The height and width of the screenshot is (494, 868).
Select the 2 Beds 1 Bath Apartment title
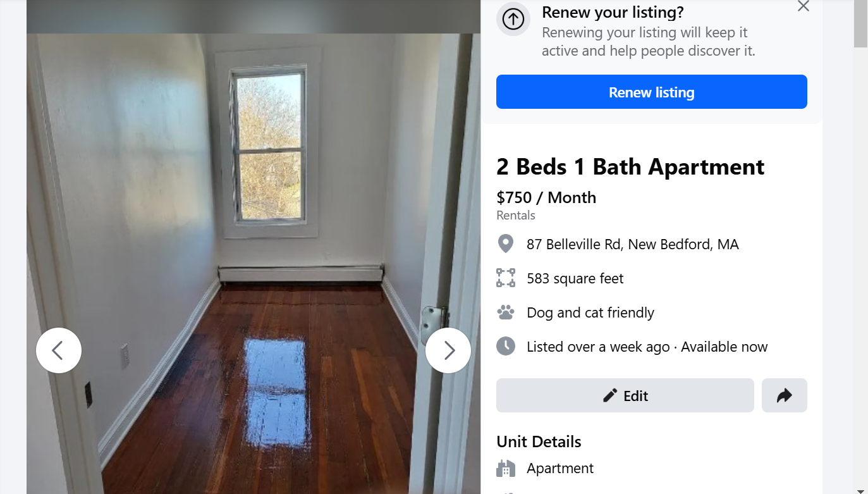click(x=630, y=167)
